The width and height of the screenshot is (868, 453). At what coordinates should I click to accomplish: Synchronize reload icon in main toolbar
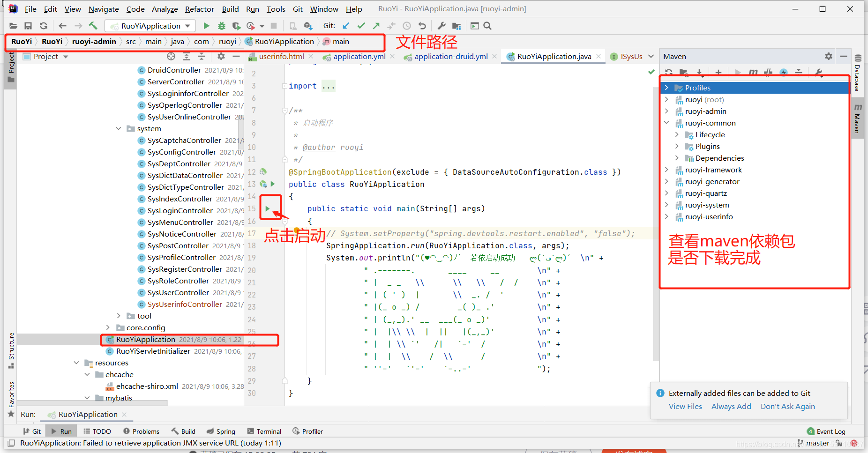coord(44,26)
